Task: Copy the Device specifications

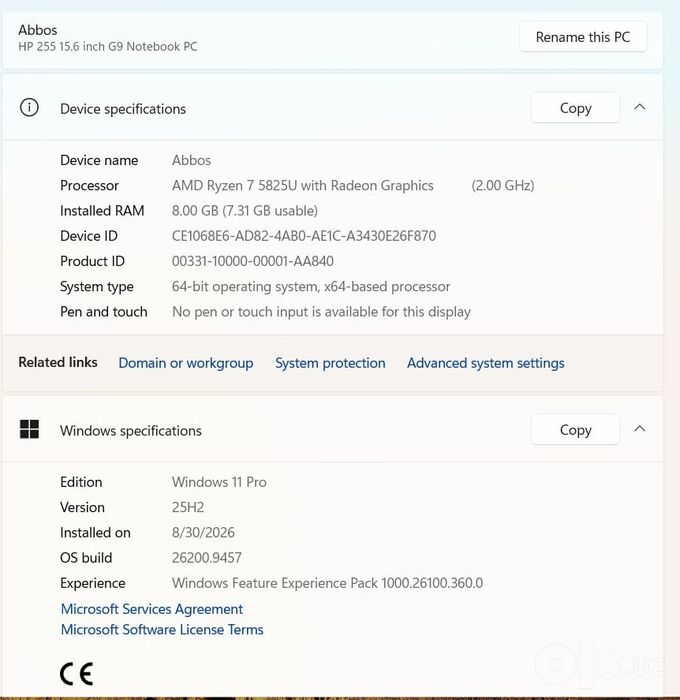Action: click(x=575, y=108)
